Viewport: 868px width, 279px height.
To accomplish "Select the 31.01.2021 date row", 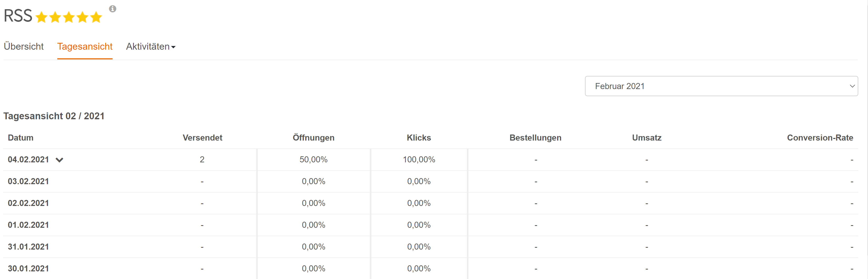I will pyautogui.click(x=431, y=247).
